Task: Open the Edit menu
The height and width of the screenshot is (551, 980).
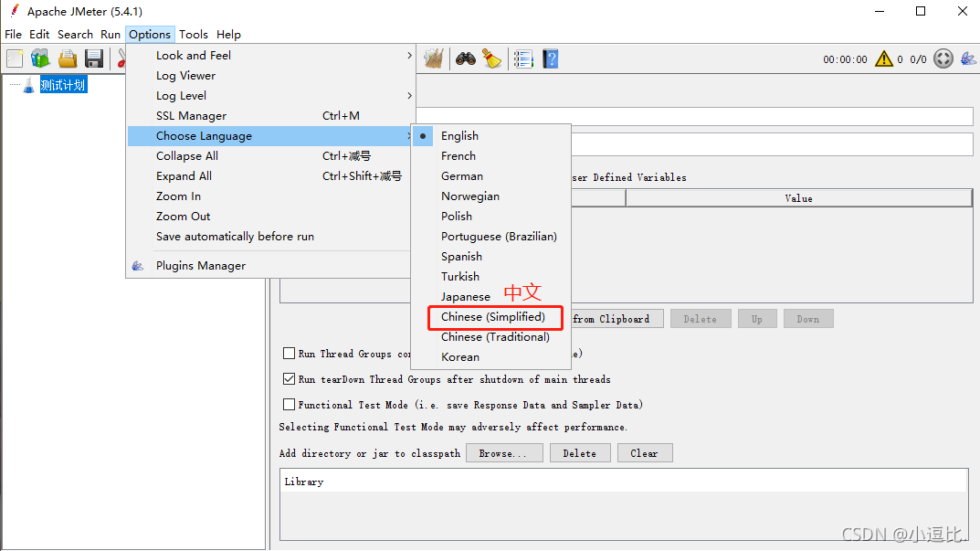Action: point(39,35)
